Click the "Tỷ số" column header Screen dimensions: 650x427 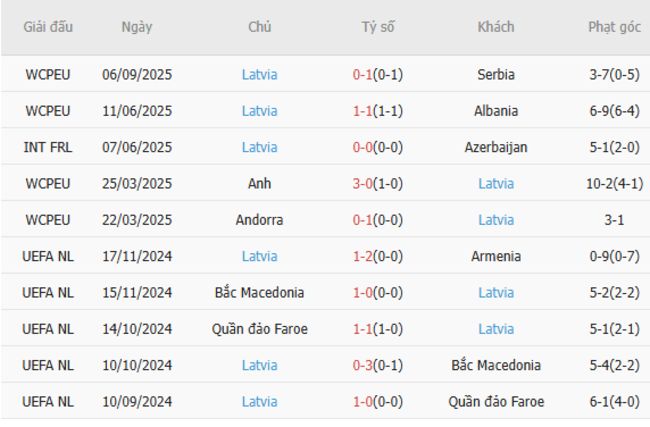(377, 27)
